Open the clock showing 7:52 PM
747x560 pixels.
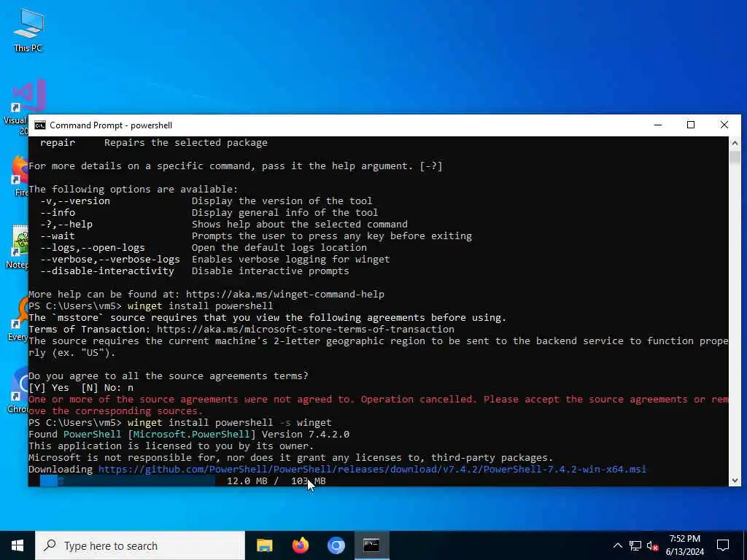[684, 545]
